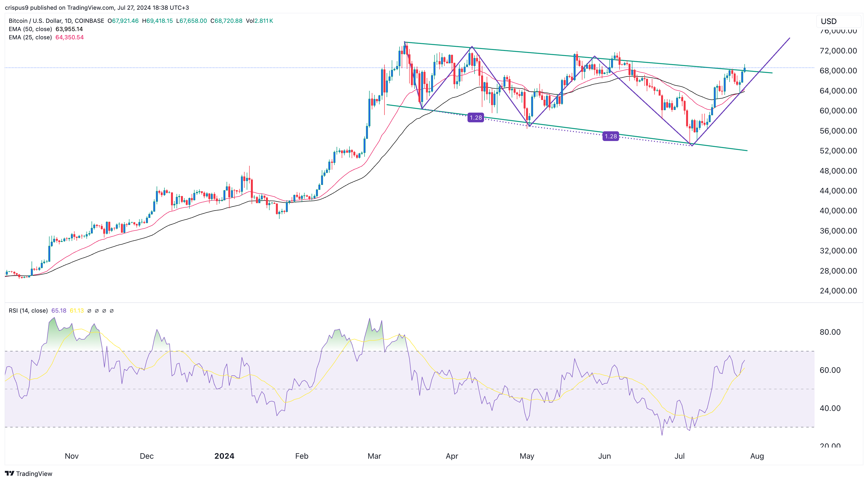Image resolution: width=868 pixels, height=482 pixels.
Task: Click the close price C68,720.88
Action: [x=226, y=21]
